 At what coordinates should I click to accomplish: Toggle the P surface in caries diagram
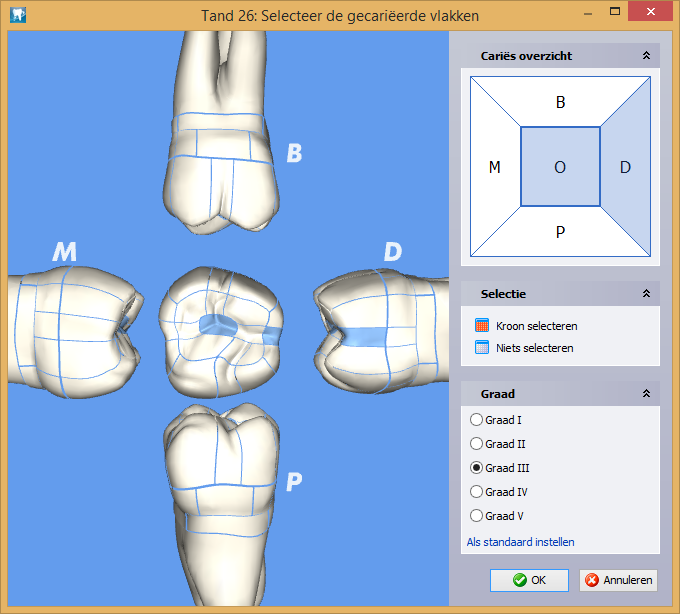(560, 232)
